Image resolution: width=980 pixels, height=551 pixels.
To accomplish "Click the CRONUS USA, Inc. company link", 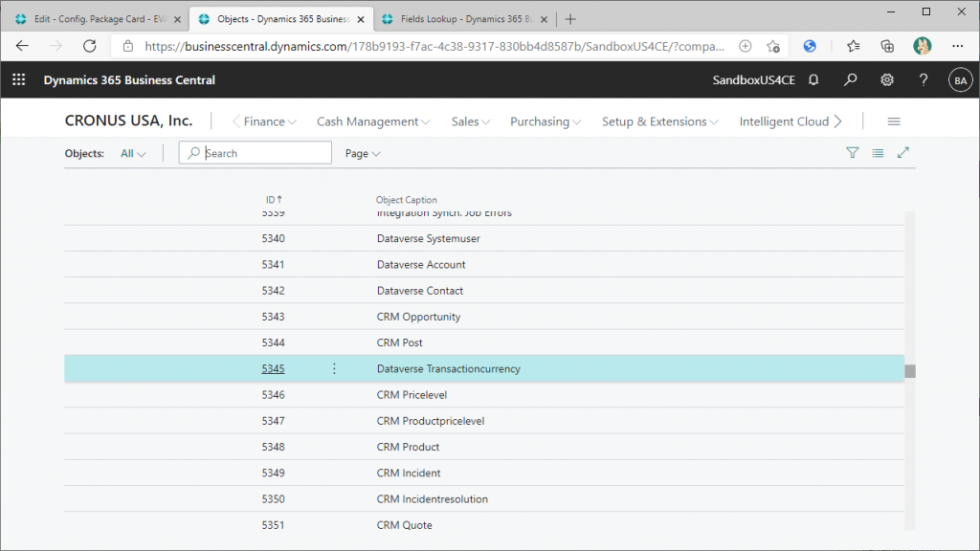I will click(x=129, y=121).
